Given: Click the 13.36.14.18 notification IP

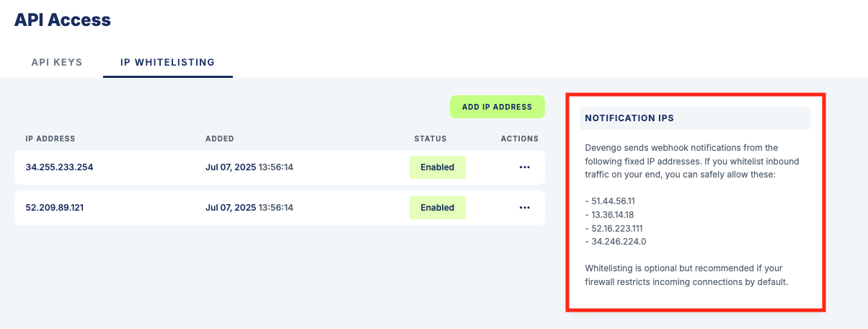Looking at the screenshot, I should coord(610,215).
